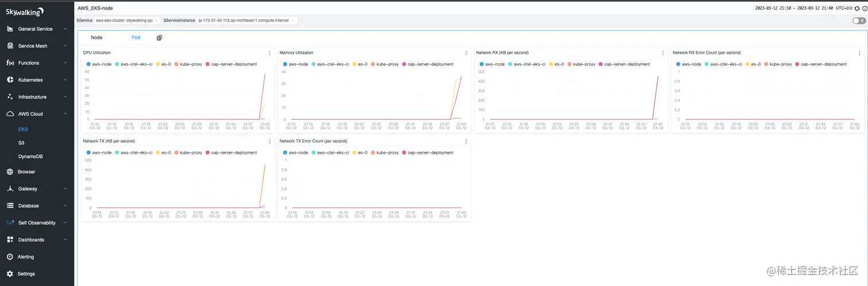The width and height of the screenshot is (868, 286).
Task: Open Memory Utilization widget three-dot menu
Action: click(x=466, y=53)
